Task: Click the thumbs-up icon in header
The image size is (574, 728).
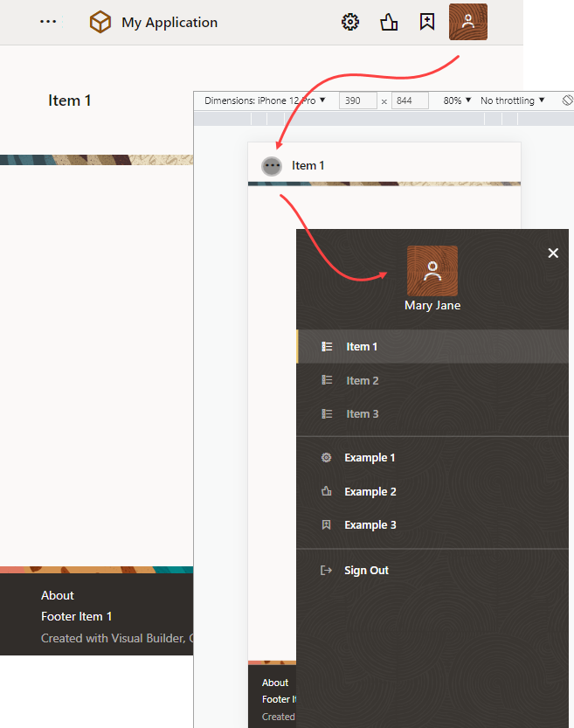Action: pyautogui.click(x=389, y=22)
